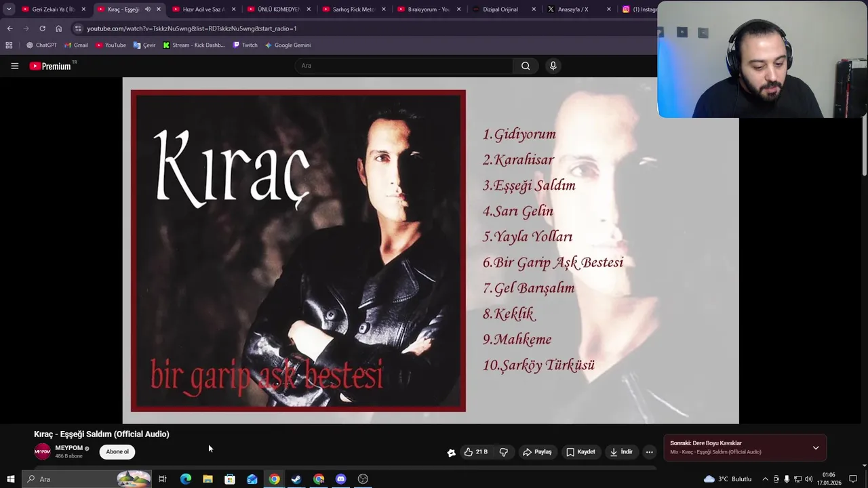Open the YouTube hamburger guide menu
Image resolution: width=868 pixels, height=488 pixels.
pos(14,66)
